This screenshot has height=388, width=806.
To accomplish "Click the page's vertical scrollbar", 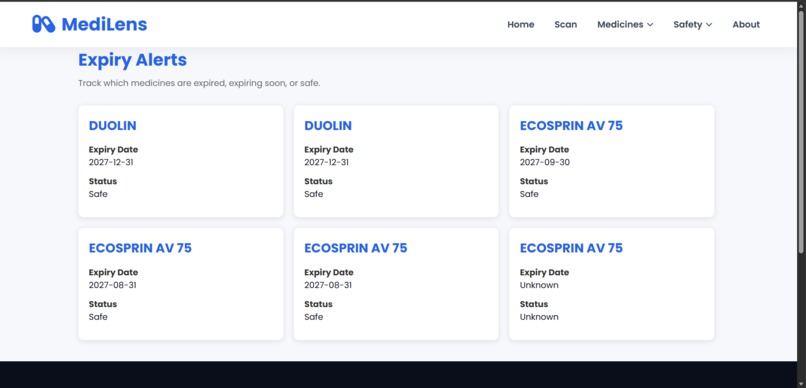I will 801,131.
